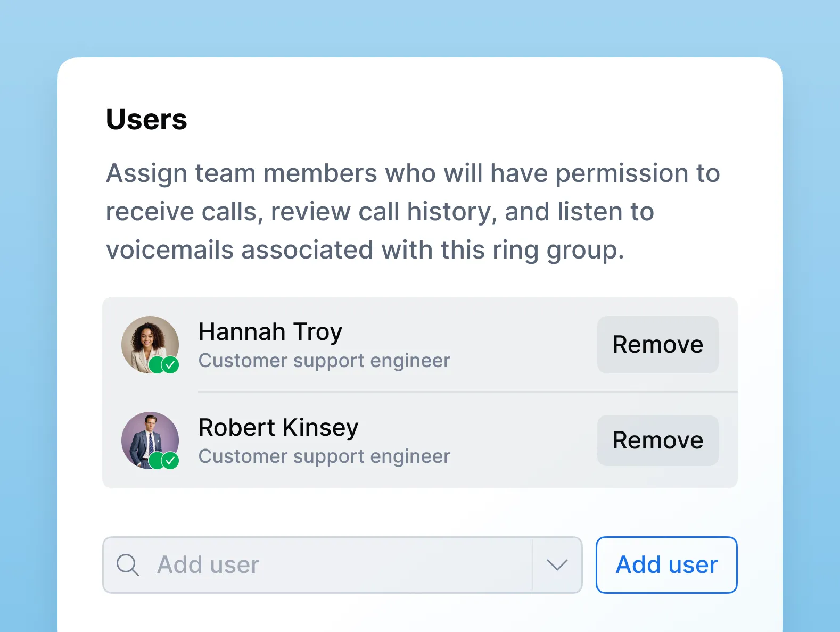Click the green checkmark badge on Hannah Troy
Screen dimensions: 840x632
(x=171, y=365)
